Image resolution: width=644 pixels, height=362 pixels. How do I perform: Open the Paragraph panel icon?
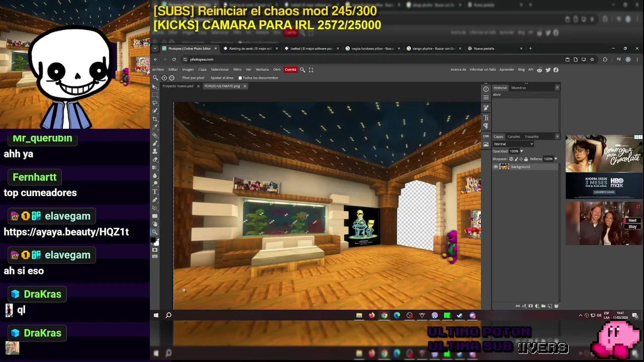click(x=486, y=126)
